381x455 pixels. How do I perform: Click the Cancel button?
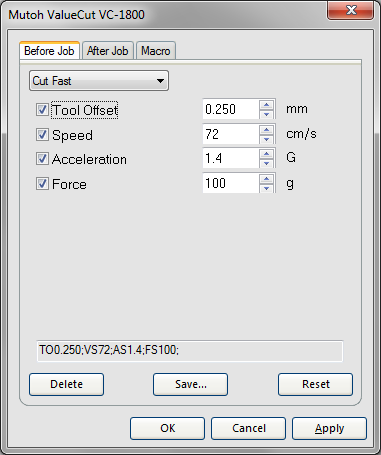248,428
